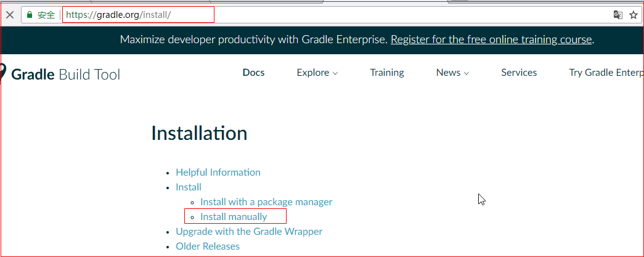Click the green secure padlock icon
Screen dimensions: 644x257
coord(29,15)
